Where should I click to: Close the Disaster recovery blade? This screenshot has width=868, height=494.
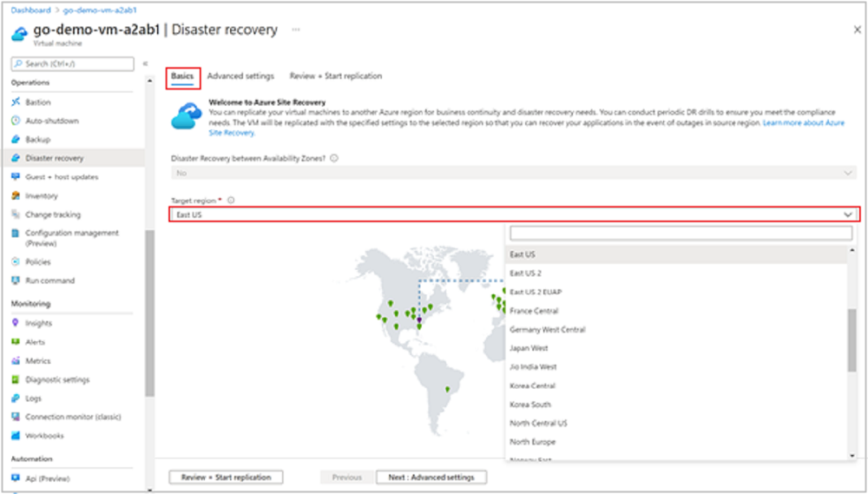[857, 30]
